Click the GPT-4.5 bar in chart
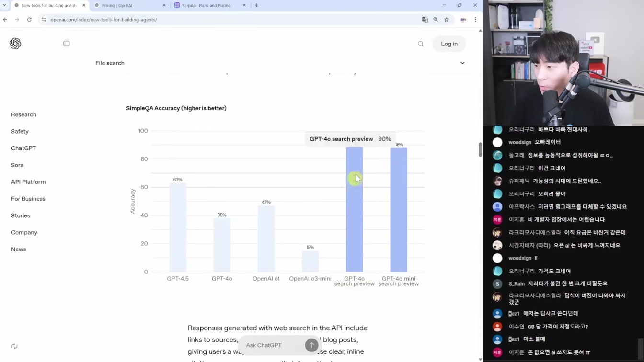 [178, 227]
